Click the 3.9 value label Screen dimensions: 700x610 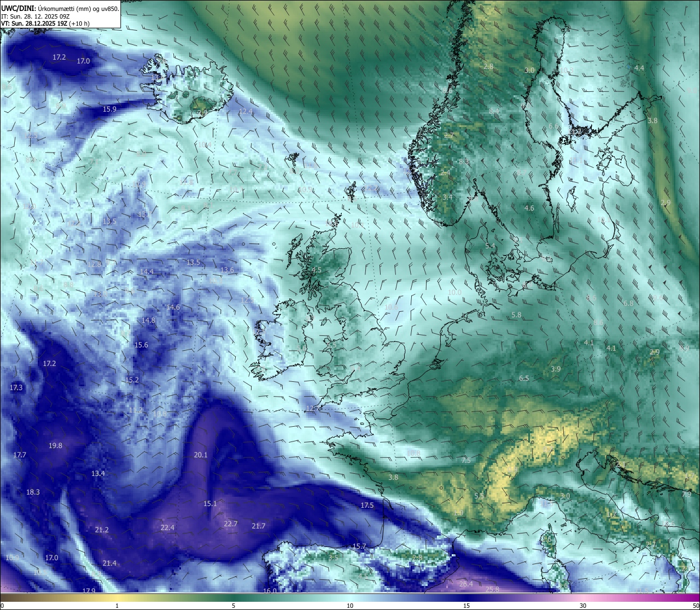tap(556, 369)
